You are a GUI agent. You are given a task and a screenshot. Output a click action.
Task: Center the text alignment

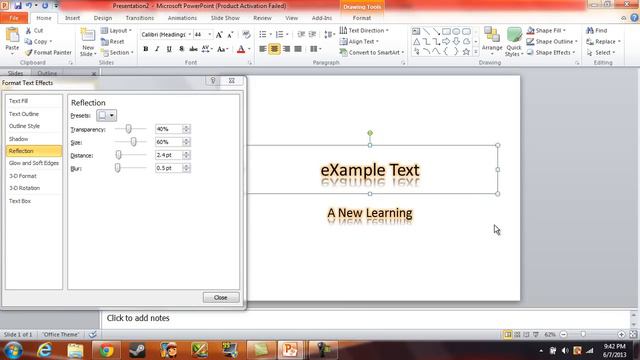tap(274, 49)
